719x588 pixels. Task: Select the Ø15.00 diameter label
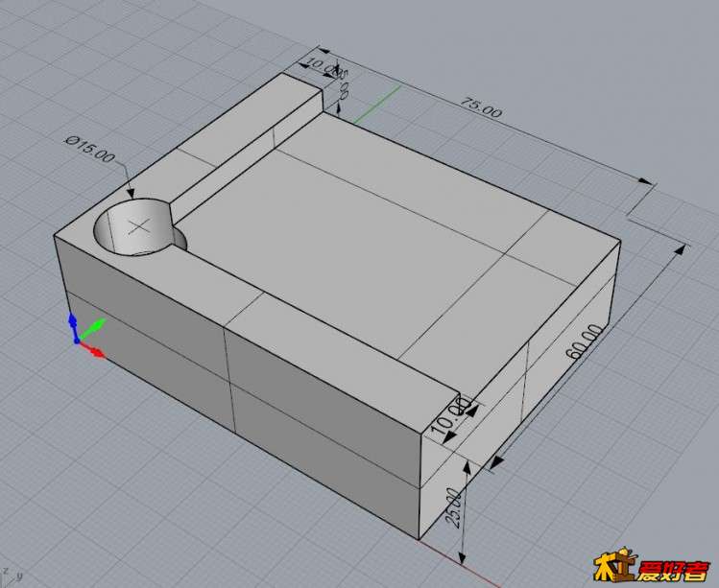coord(89,148)
